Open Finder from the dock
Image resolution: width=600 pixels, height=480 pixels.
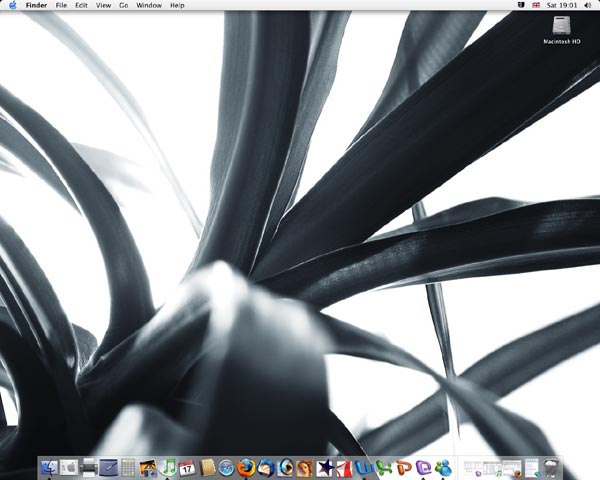tap(49, 467)
